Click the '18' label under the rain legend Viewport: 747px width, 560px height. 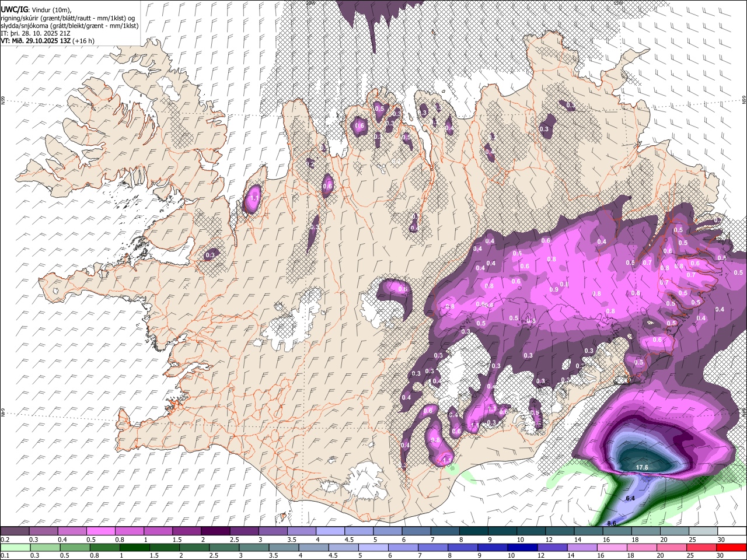click(631, 556)
